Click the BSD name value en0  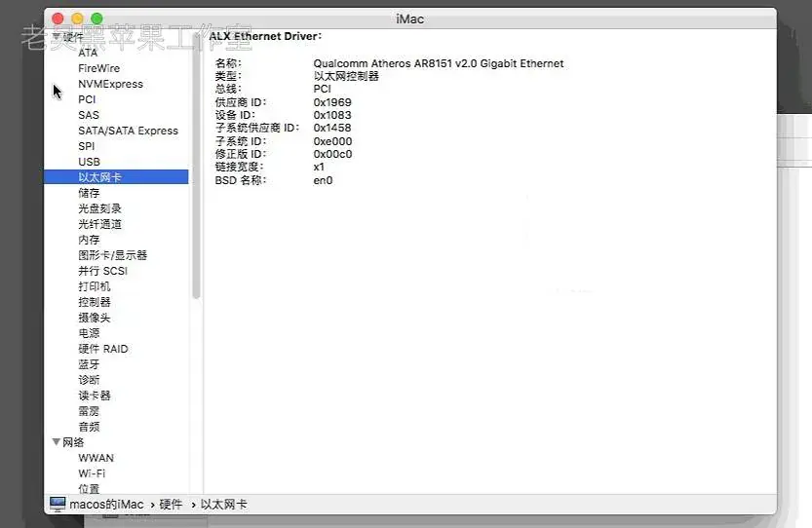[323, 180]
